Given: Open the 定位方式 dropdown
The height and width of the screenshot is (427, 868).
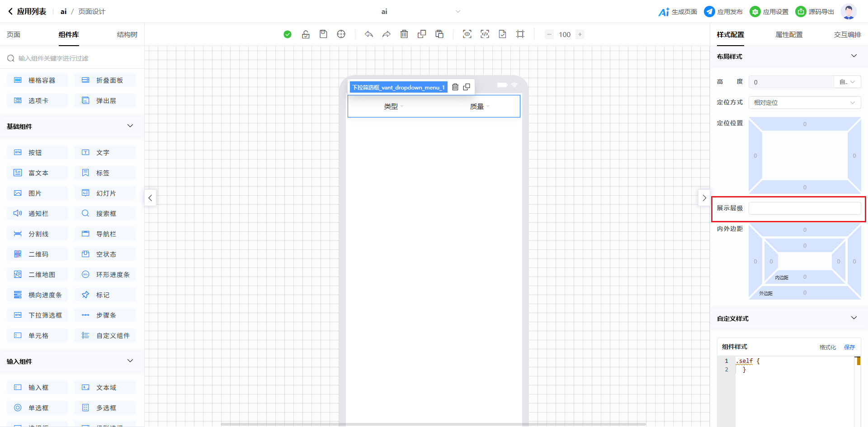Looking at the screenshot, I should [804, 103].
